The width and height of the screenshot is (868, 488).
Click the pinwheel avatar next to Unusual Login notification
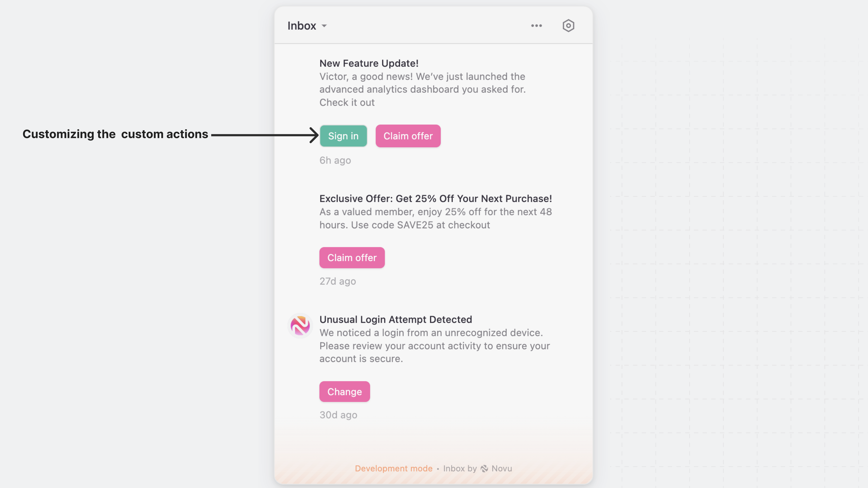[x=300, y=325]
